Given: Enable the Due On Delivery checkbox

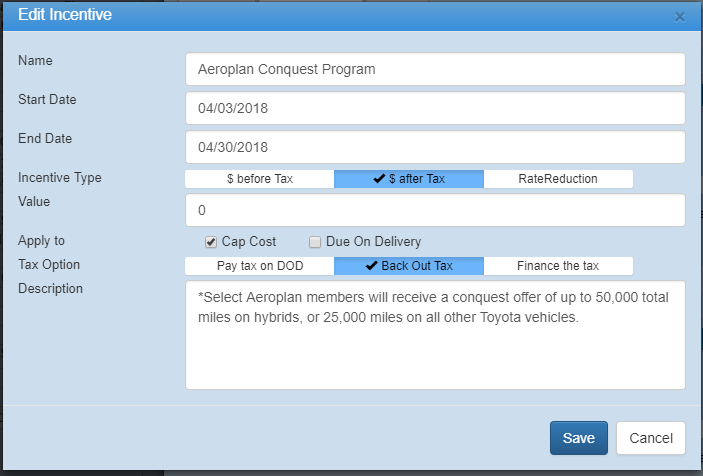Looking at the screenshot, I should point(315,242).
